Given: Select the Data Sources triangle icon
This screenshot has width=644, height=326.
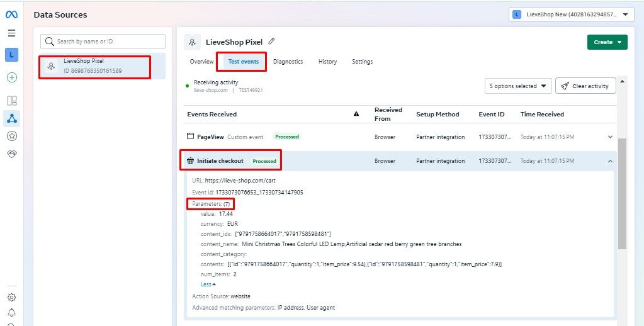Looking at the screenshot, I should tap(11, 119).
